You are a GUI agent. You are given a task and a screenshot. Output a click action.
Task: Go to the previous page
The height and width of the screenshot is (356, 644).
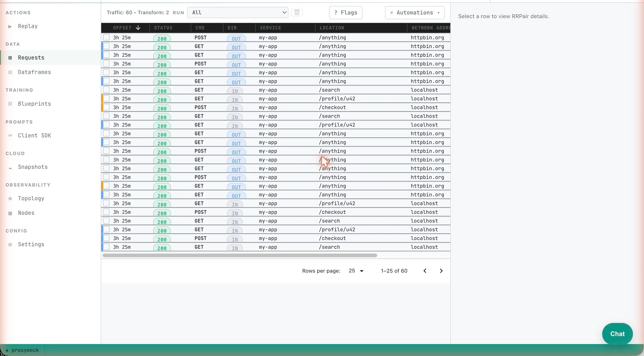pos(425,271)
